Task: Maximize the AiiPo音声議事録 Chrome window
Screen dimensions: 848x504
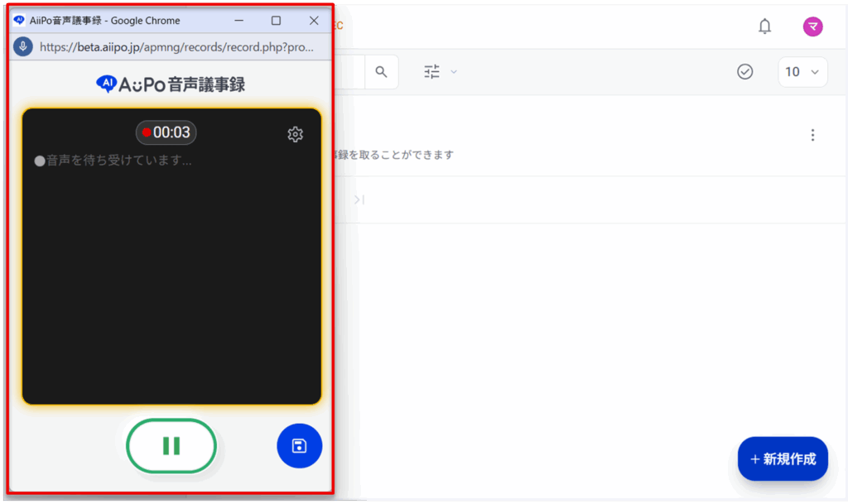Action: pos(276,21)
